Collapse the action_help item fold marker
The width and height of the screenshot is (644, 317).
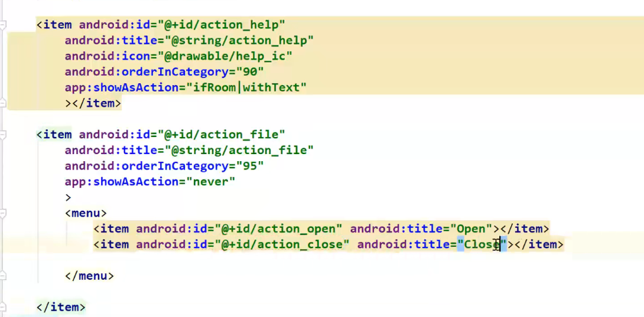coord(3,25)
